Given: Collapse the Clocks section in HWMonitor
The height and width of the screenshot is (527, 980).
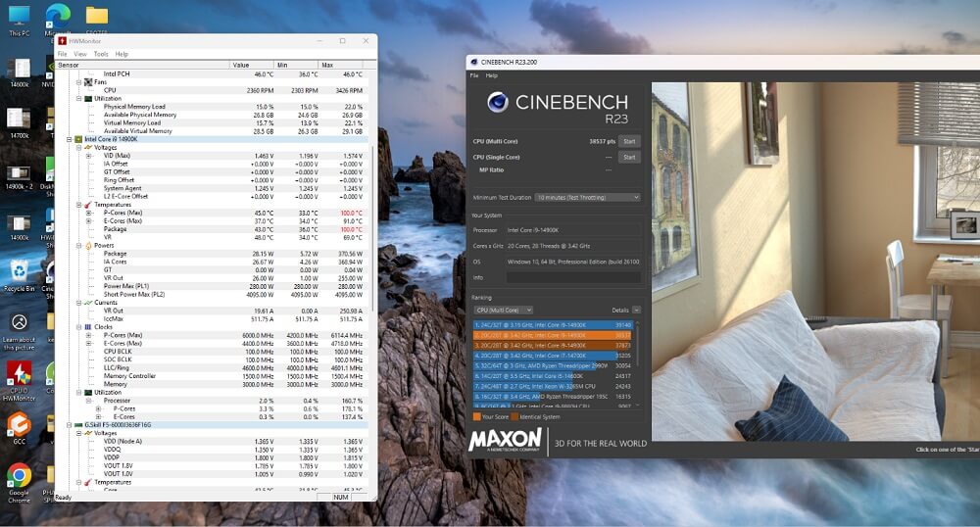Looking at the screenshot, I should click(77, 326).
